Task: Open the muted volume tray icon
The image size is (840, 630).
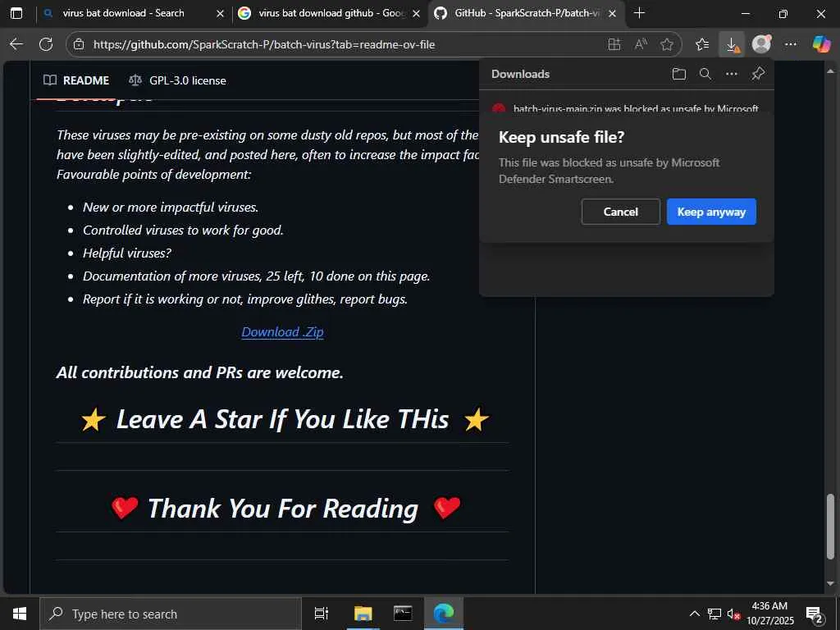Action: coord(734,614)
